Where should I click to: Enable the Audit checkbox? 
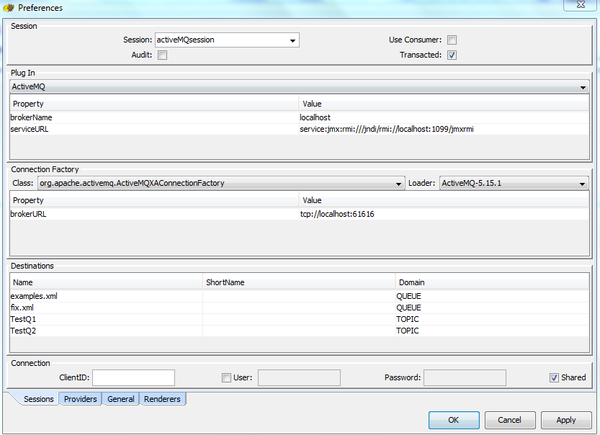pos(162,55)
